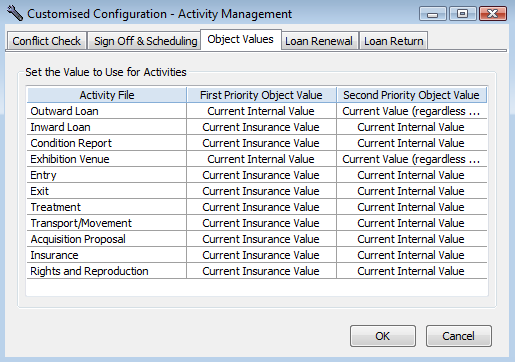Change Exhibition Venue second priority value

point(411,159)
